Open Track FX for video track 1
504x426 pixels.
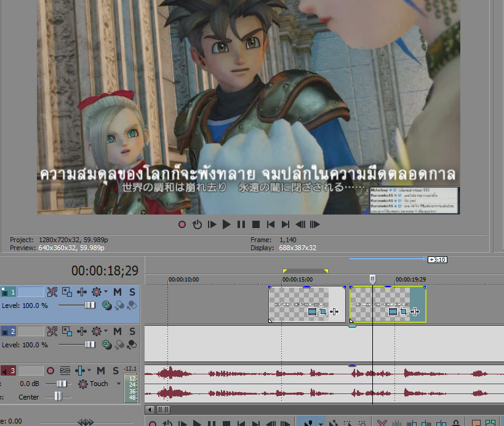(82, 292)
